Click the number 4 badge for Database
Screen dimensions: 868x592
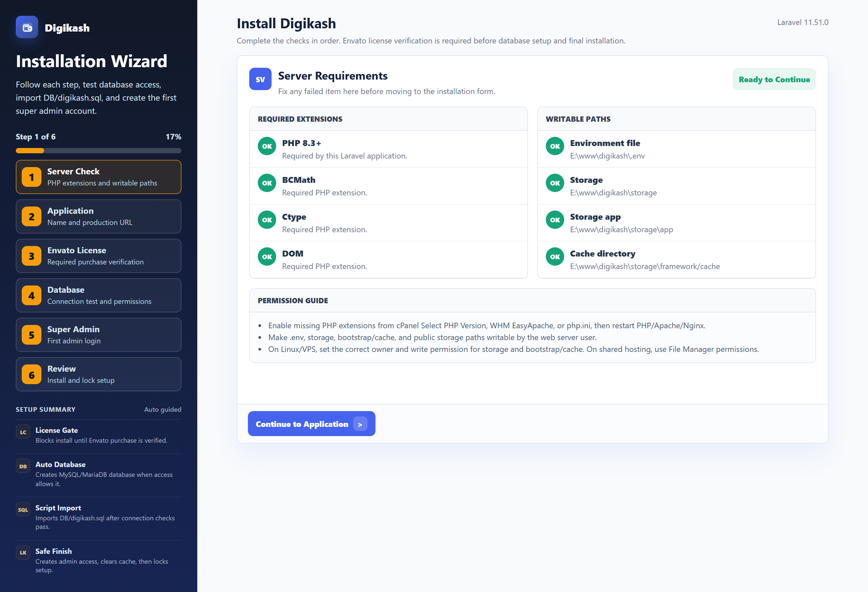(31, 295)
